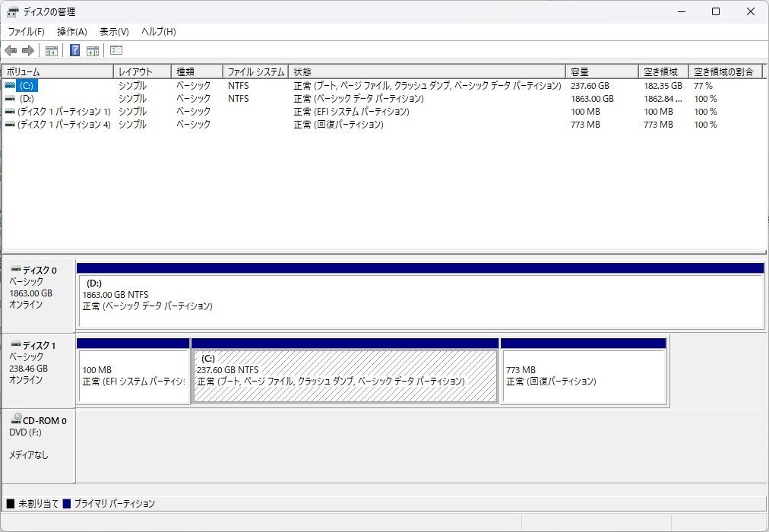Image resolution: width=769 pixels, height=532 pixels.
Task: Open Help via the blue question mark icon
Action: [x=75, y=50]
